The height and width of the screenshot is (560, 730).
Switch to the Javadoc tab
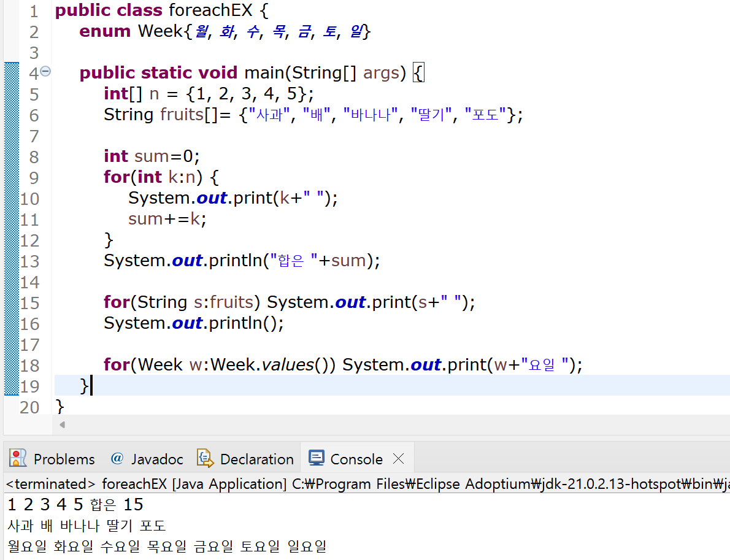(x=147, y=459)
